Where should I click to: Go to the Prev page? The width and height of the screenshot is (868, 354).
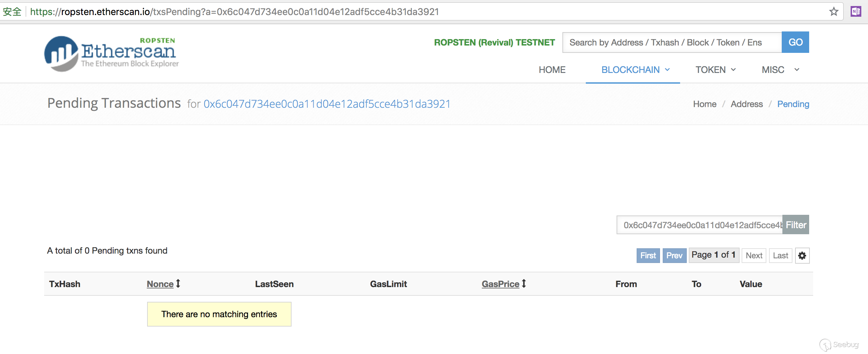[674, 256]
